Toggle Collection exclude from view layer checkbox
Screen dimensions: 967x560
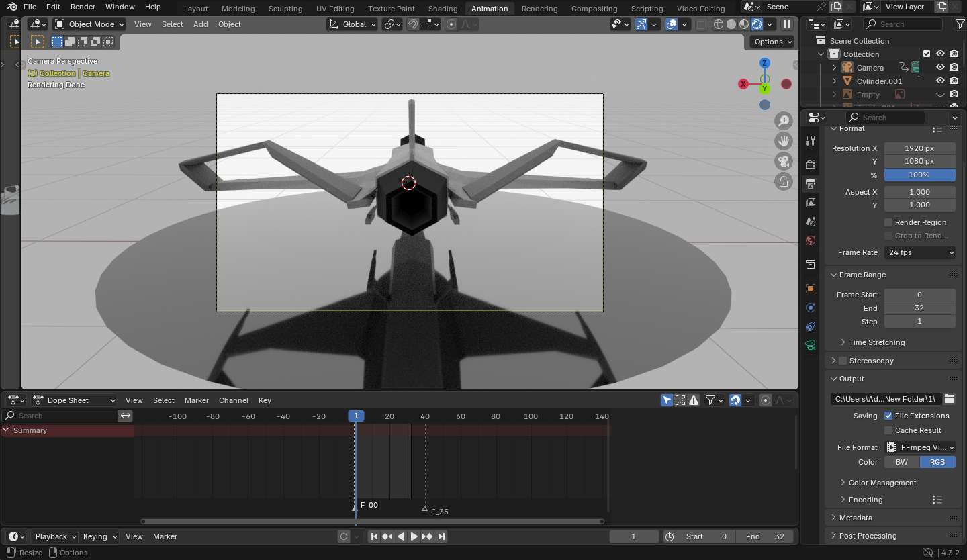pos(927,54)
